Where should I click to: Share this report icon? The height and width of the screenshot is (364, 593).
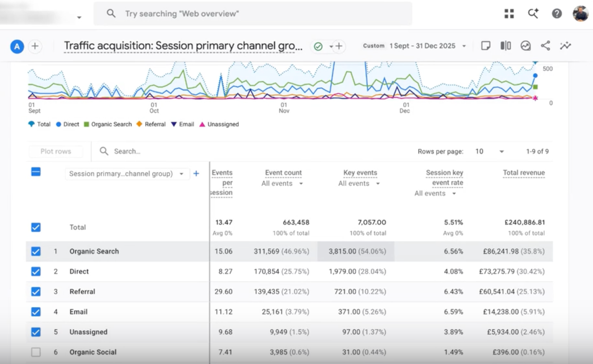545,46
